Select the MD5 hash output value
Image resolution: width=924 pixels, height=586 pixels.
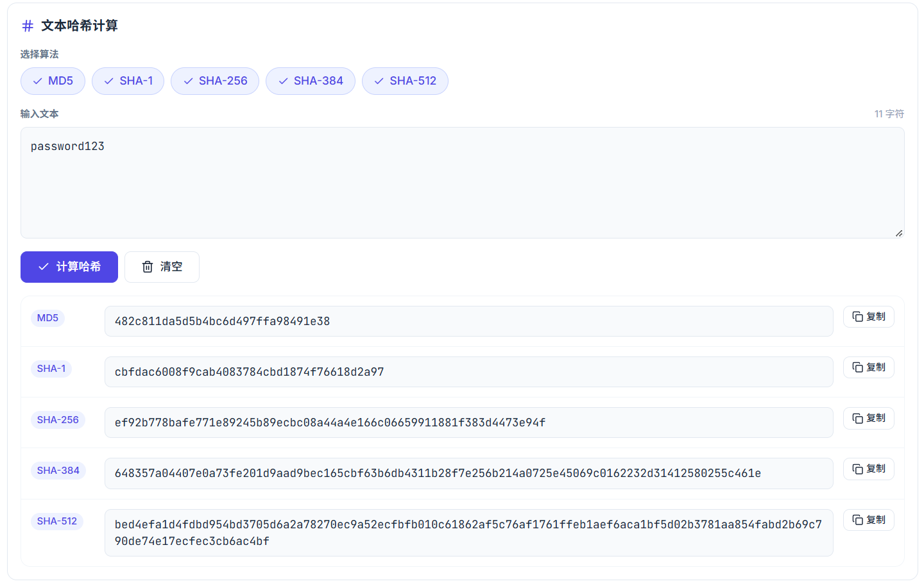pyautogui.click(x=468, y=321)
